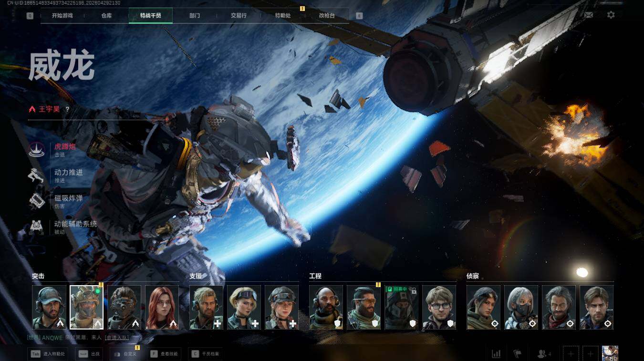This screenshot has height=361, width=644.
Task: Select the 工程 operator with orange glasses
Action: point(364,307)
